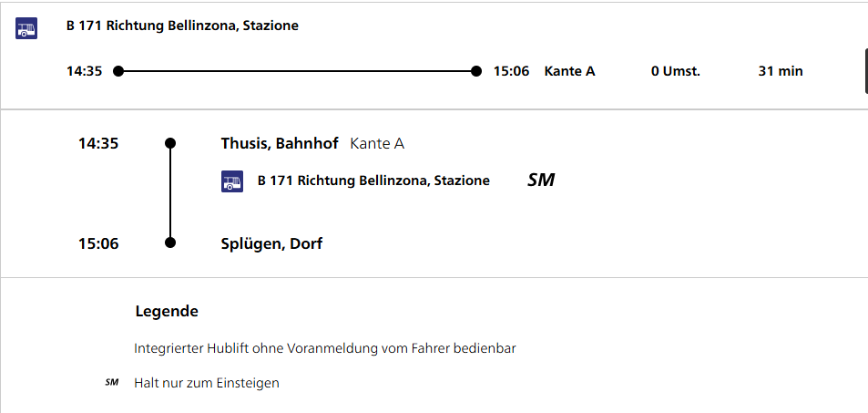
Task: Click the small SM icon in the legend
Action: pos(112,383)
